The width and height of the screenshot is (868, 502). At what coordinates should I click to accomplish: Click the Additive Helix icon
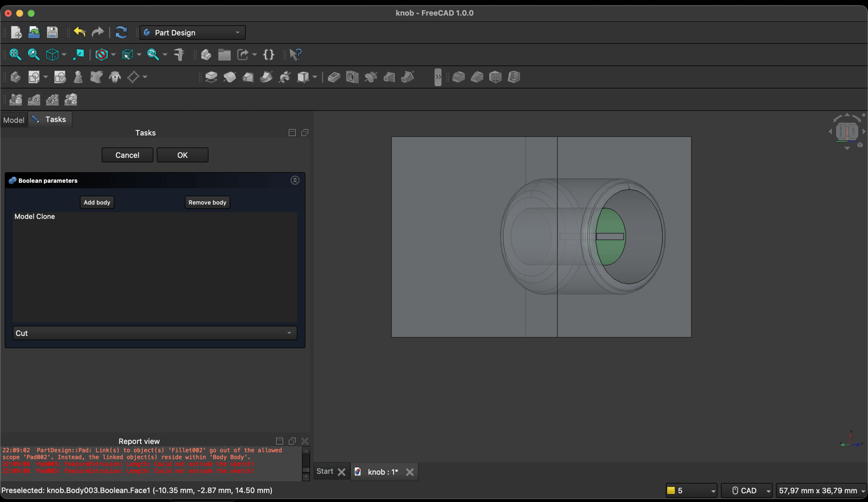(x=285, y=77)
